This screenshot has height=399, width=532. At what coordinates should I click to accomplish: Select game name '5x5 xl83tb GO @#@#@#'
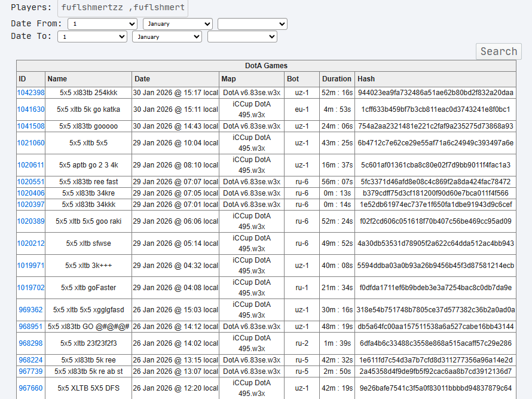coord(88,327)
